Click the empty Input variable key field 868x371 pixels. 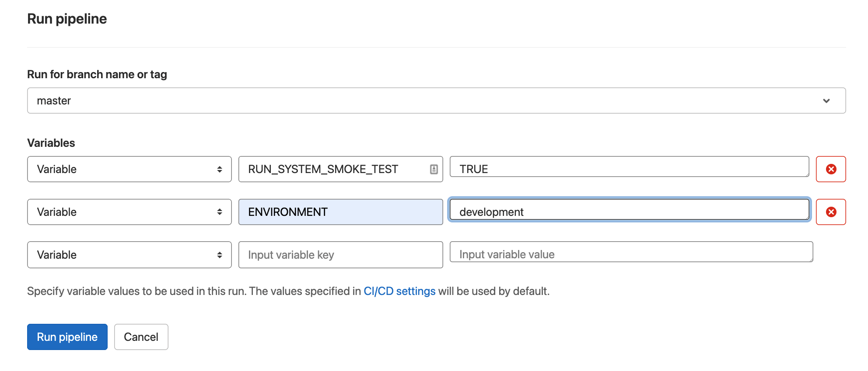point(340,255)
